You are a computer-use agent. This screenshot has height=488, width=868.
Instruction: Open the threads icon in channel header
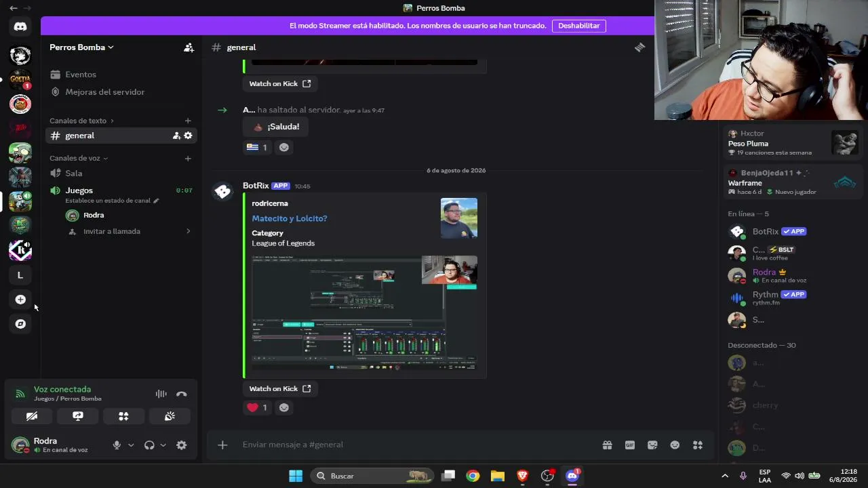point(639,47)
